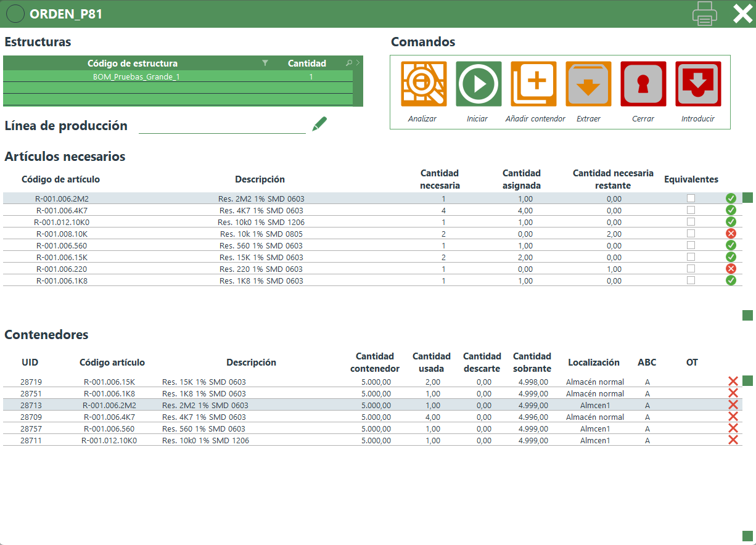Sort containers by Localización column header
This screenshot has height=545, width=756.
pos(593,363)
